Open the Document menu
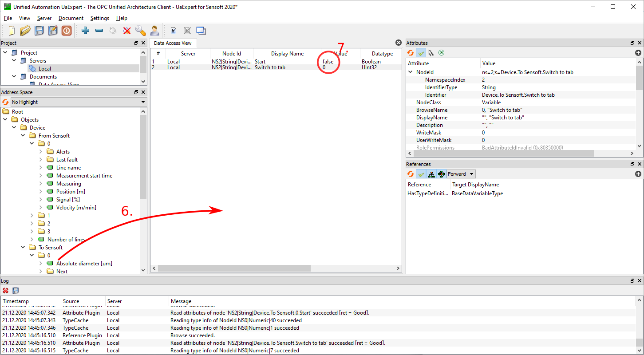 (71, 18)
